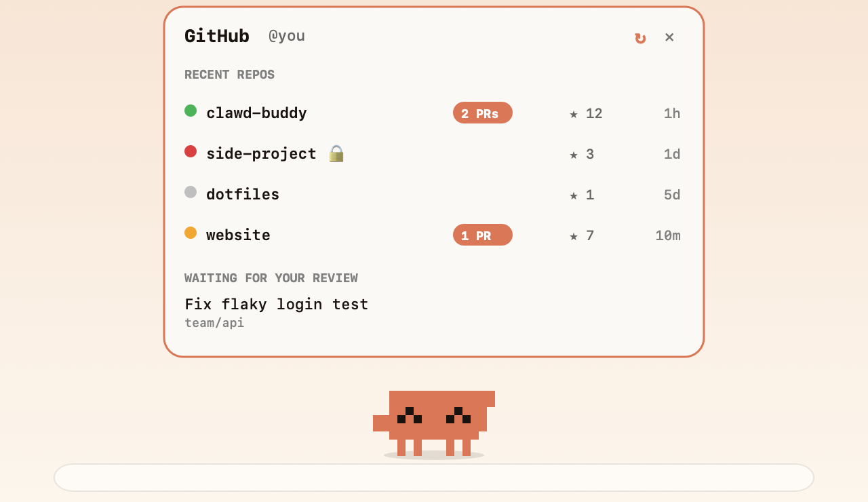
Task: Click the "1h" time on clawd-buddy
Action: (672, 113)
